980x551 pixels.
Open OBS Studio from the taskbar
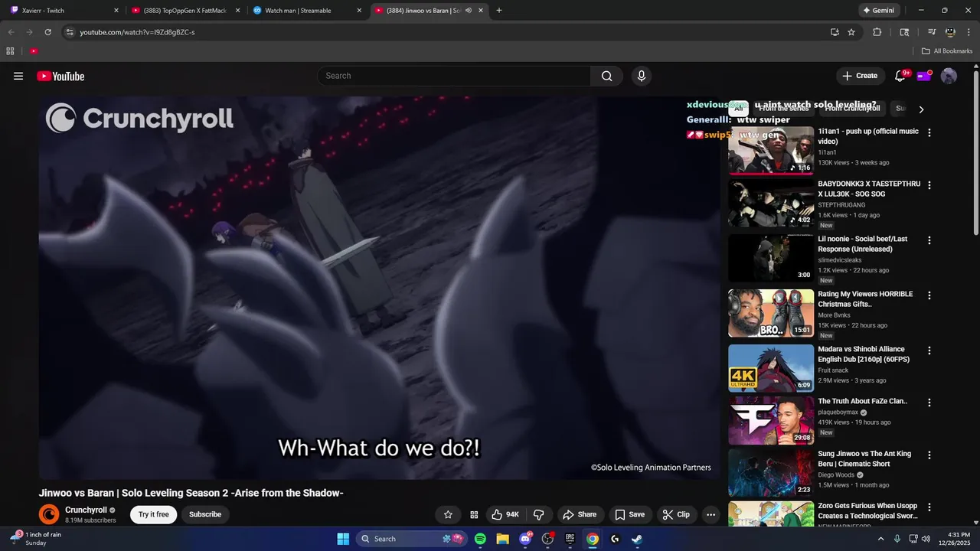(x=547, y=539)
